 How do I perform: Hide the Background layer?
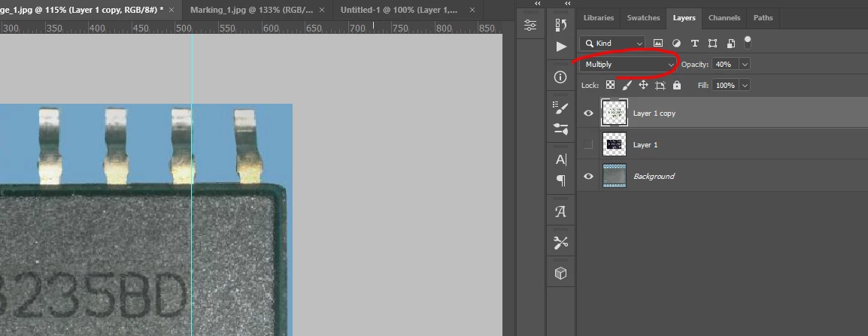point(588,176)
